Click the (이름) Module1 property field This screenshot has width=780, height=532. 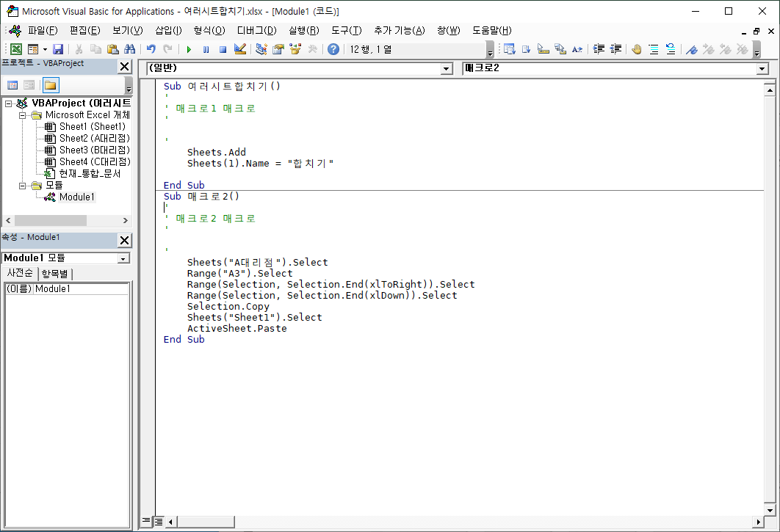[67, 289]
